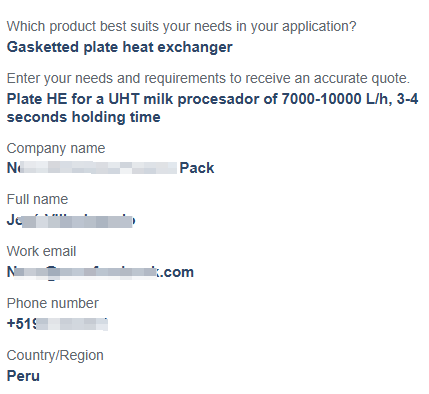Screen dimensions: 429x394
Task: Select the Gasketted plate heat exchanger answer
Action: 120,47
